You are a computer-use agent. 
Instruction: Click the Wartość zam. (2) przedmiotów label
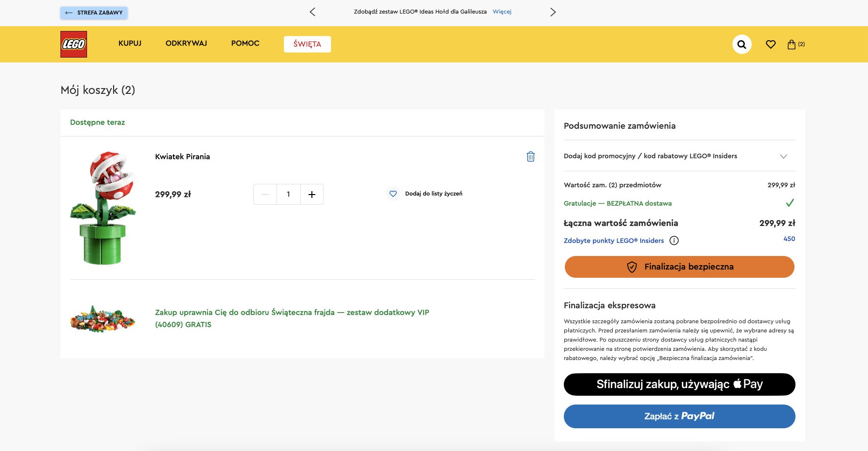click(612, 185)
